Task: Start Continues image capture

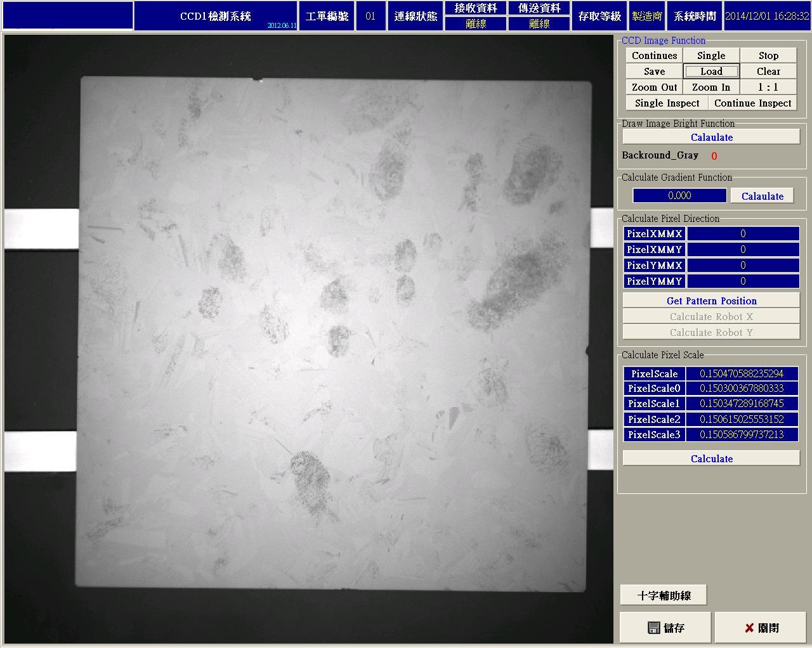Action: 654,56
